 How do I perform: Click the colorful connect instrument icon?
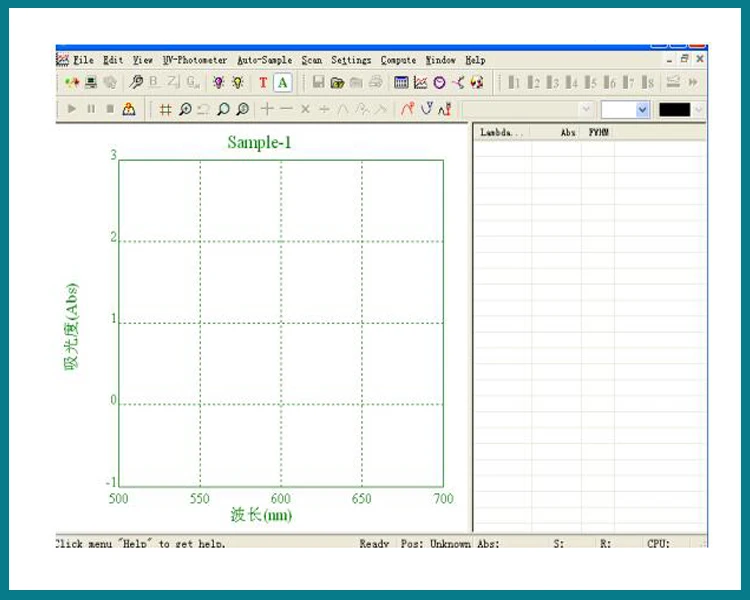point(72,82)
